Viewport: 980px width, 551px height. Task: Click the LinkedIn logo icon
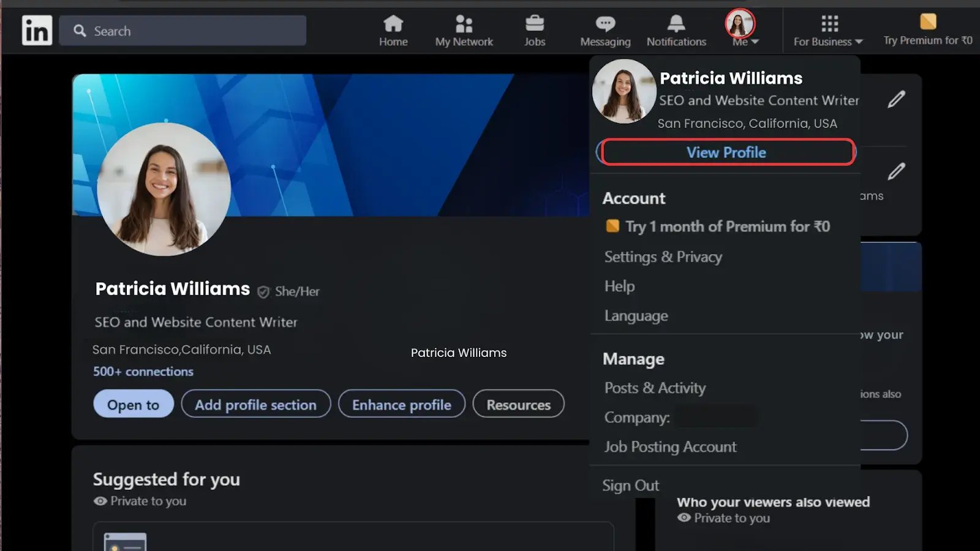(37, 31)
